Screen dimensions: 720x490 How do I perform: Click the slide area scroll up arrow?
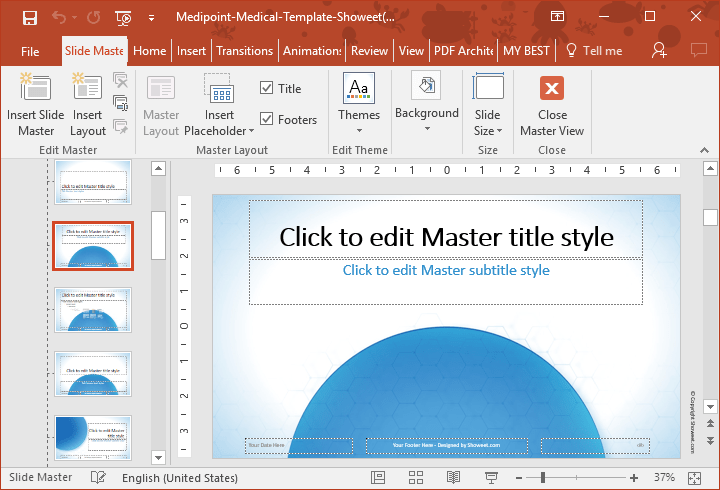tap(710, 169)
